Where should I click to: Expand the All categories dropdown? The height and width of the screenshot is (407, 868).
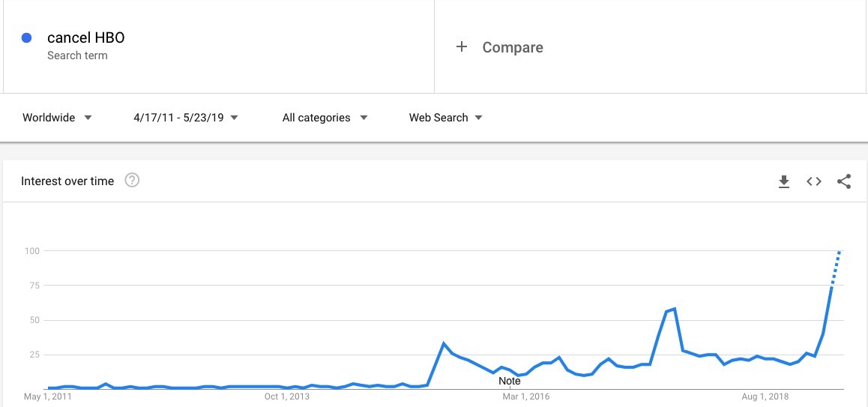pos(325,118)
